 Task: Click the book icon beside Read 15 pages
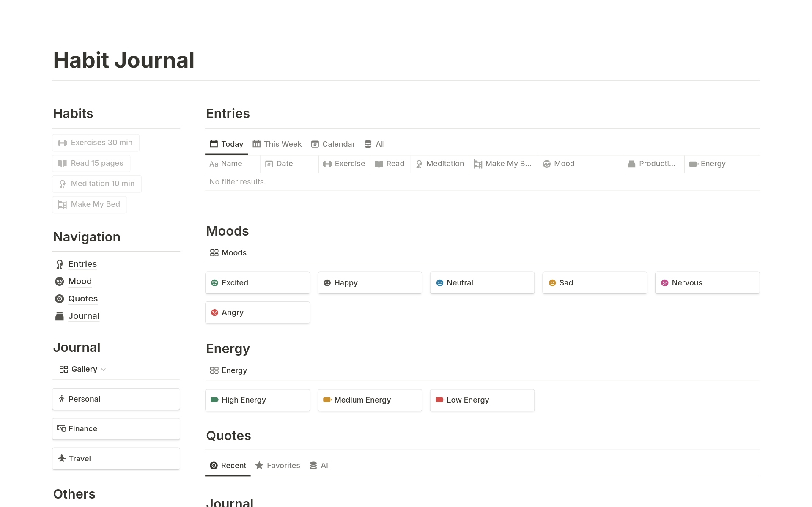tap(62, 164)
